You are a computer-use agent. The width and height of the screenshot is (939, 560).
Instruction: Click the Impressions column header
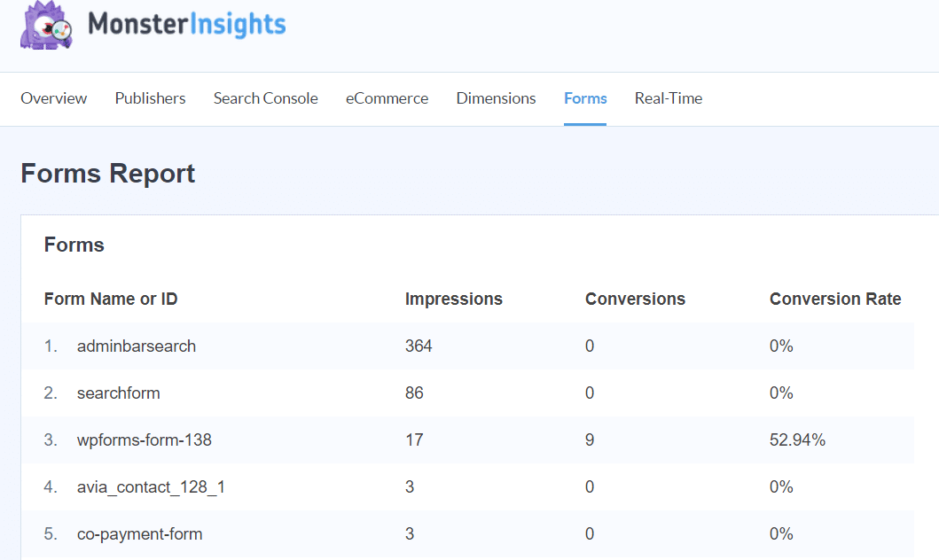(x=453, y=299)
